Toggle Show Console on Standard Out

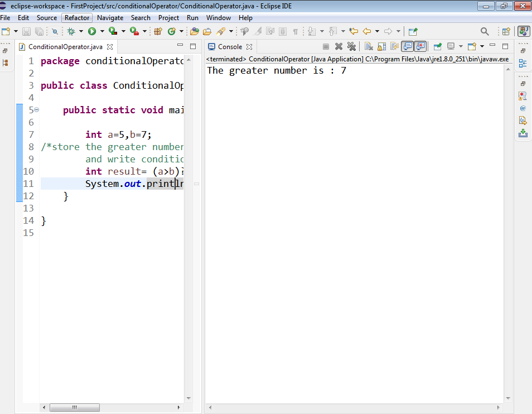[x=408, y=46]
